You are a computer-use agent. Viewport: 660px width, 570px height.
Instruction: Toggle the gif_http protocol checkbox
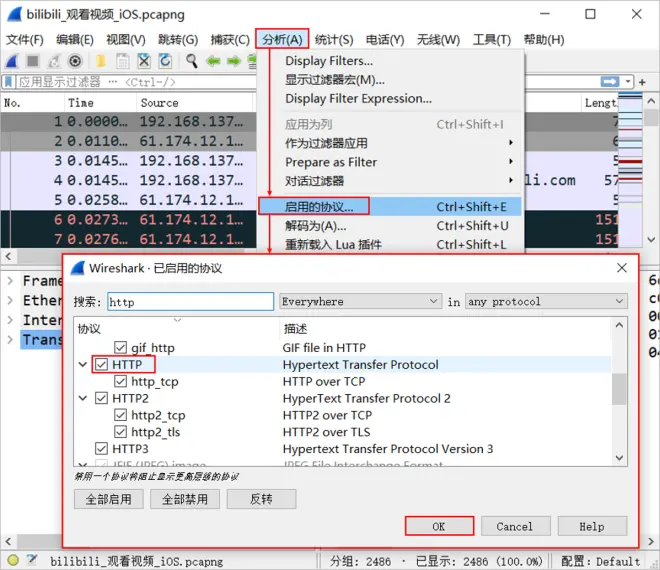tap(120, 347)
